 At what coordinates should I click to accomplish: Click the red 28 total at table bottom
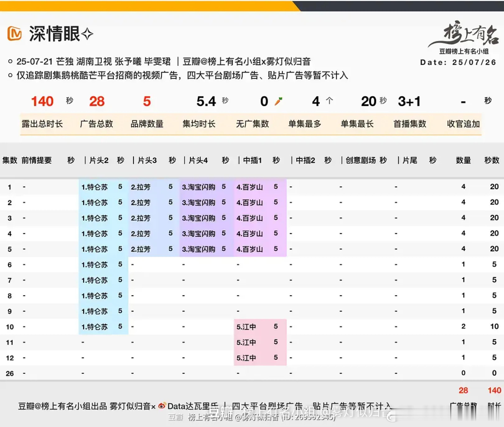click(463, 390)
